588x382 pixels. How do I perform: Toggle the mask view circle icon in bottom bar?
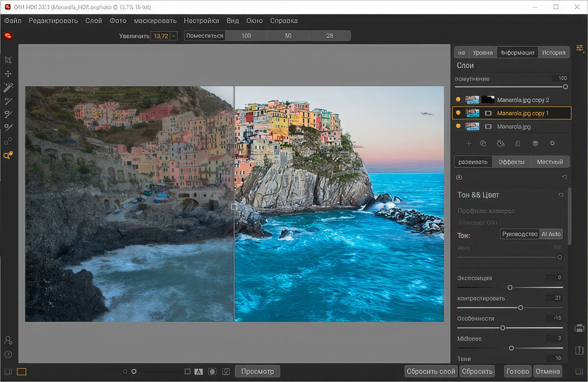(x=212, y=371)
